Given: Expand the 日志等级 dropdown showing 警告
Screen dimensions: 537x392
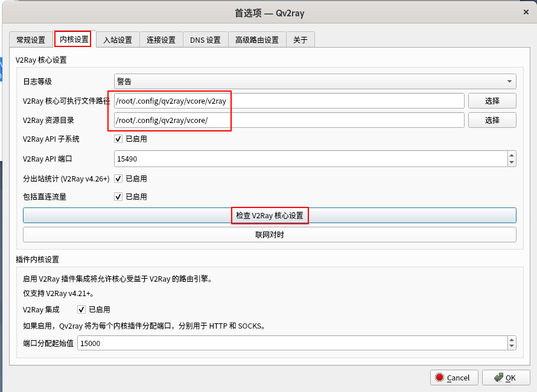Looking at the screenshot, I should click(315, 81).
